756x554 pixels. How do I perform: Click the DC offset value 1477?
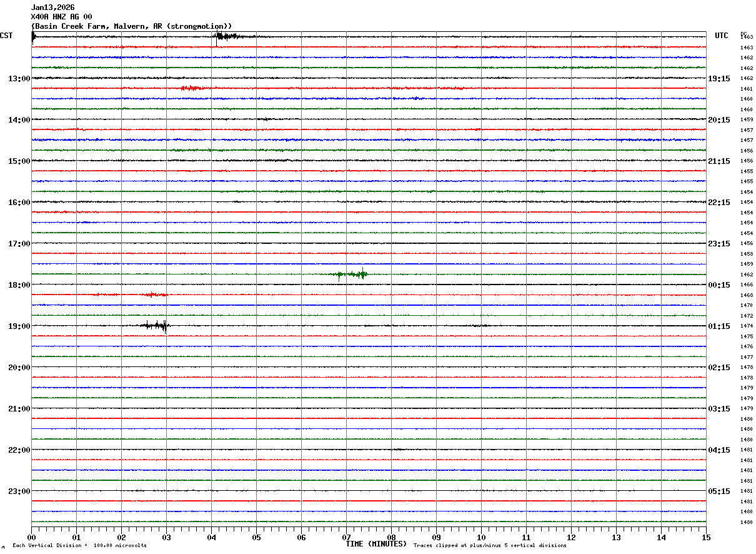[x=746, y=357]
